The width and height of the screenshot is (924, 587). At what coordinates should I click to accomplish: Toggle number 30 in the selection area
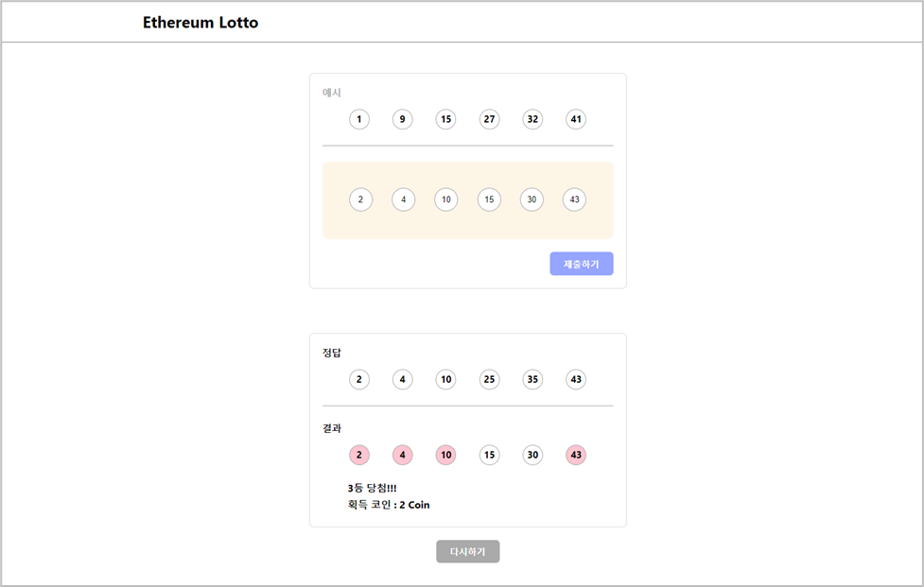pos(532,199)
